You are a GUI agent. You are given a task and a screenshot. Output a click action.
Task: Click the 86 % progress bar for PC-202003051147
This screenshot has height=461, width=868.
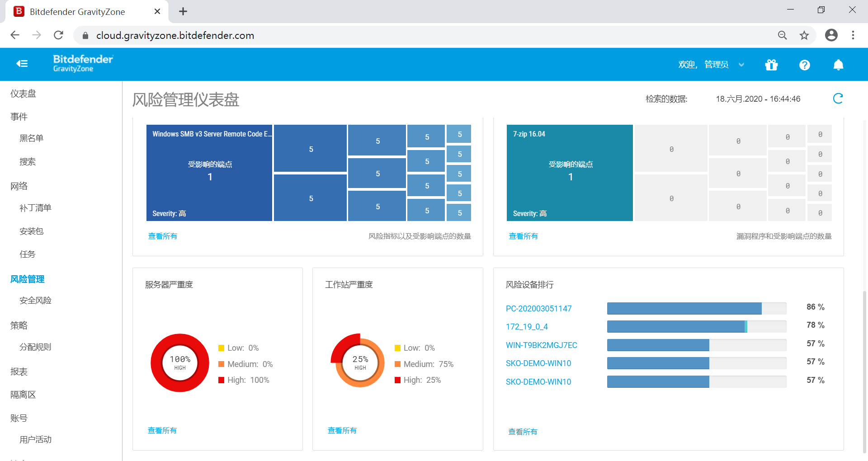click(x=697, y=308)
